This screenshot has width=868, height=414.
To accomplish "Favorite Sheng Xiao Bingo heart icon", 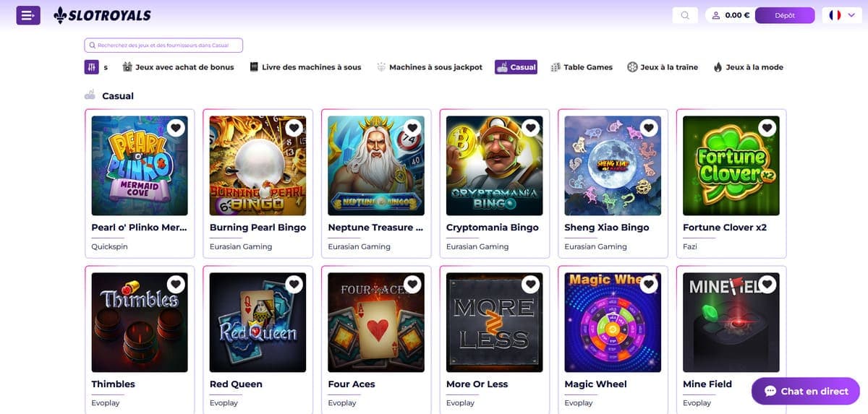I will tap(649, 128).
